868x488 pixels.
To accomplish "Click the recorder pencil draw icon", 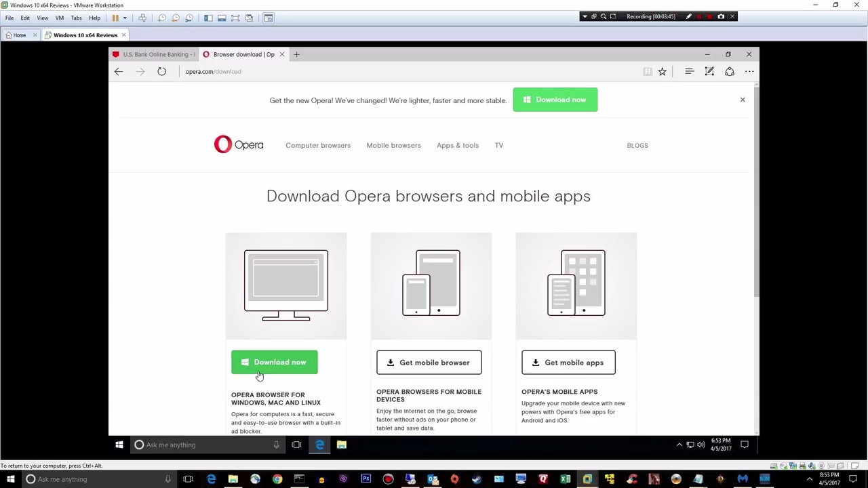I will (689, 16).
